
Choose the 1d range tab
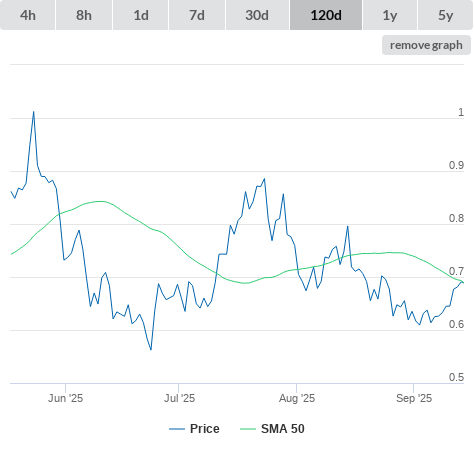point(141,15)
